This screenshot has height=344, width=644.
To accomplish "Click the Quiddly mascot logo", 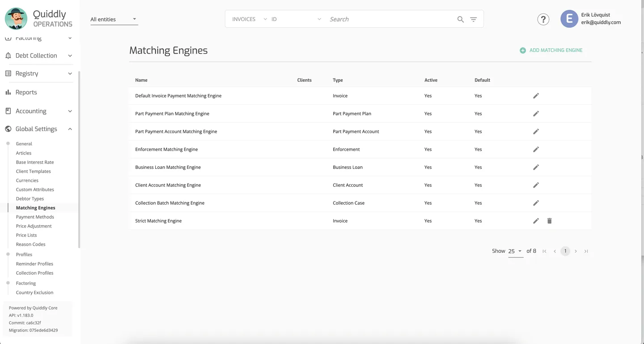I will [16, 18].
